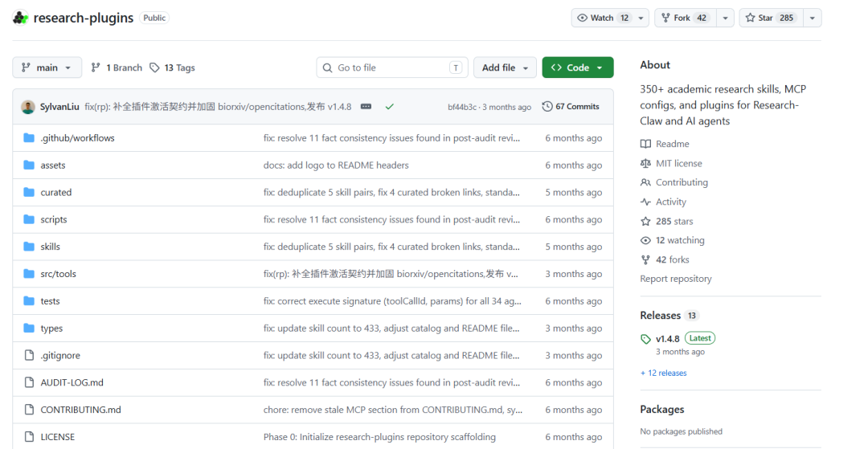Open the skills folder
Image resolution: width=868 pixels, height=449 pixels.
(x=51, y=247)
